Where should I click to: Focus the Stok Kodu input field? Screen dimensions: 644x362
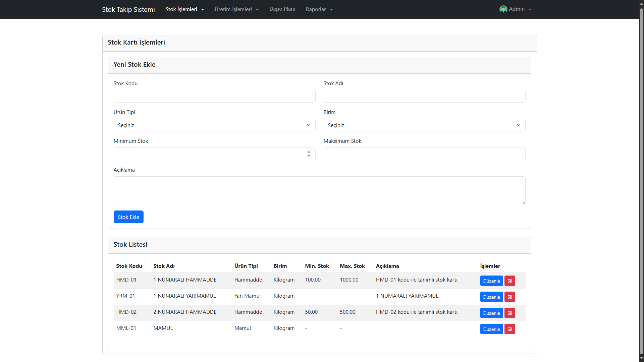(214, 96)
